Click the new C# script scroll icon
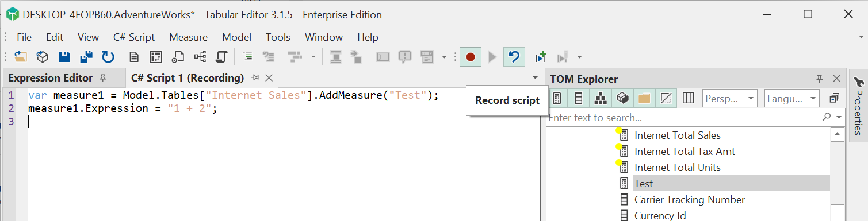868x221 pixels. coord(221,57)
